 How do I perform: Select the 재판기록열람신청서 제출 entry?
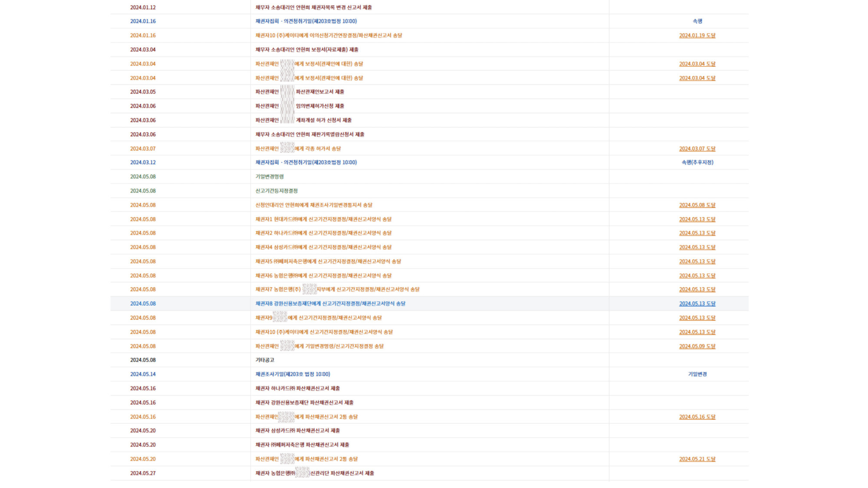(310, 134)
